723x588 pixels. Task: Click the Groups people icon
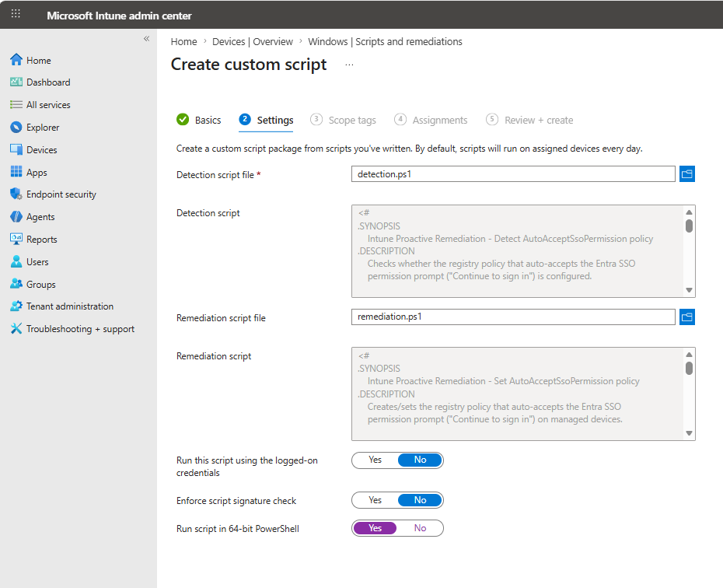click(x=16, y=284)
